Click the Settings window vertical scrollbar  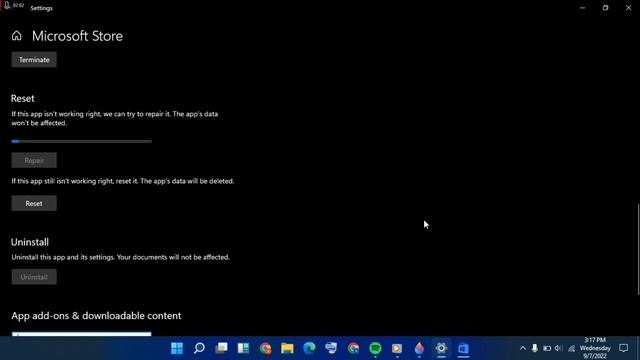coord(638,249)
